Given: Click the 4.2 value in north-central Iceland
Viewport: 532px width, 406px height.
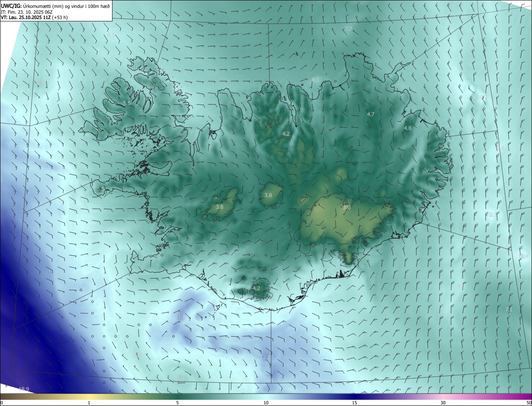Looking at the screenshot, I should click(x=286, y=134).
